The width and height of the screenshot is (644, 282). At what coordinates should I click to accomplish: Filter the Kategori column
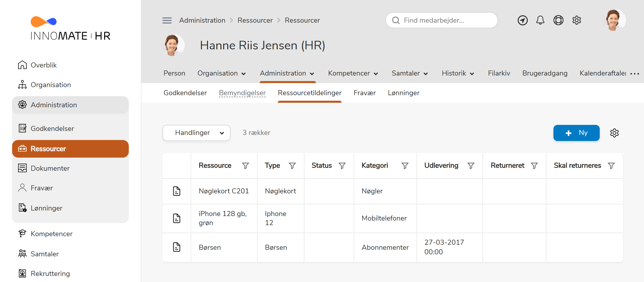click(x=405, y=166)
